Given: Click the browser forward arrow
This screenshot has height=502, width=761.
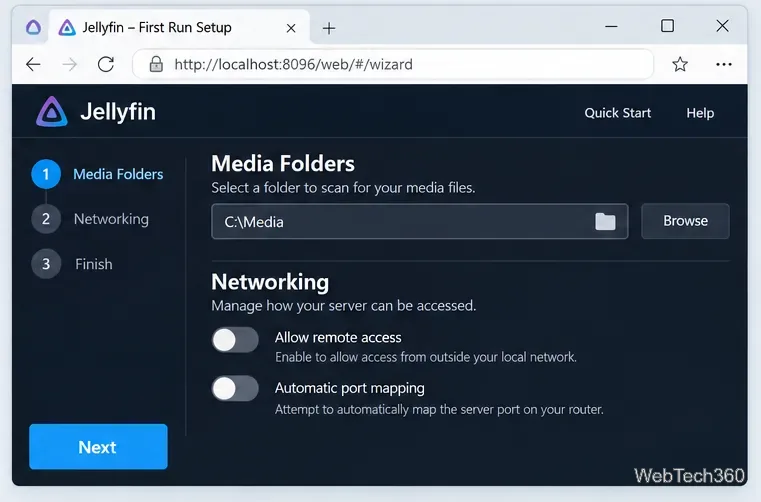Looking at the screenshot, I should pyautogui.click(x=70, y=64).
